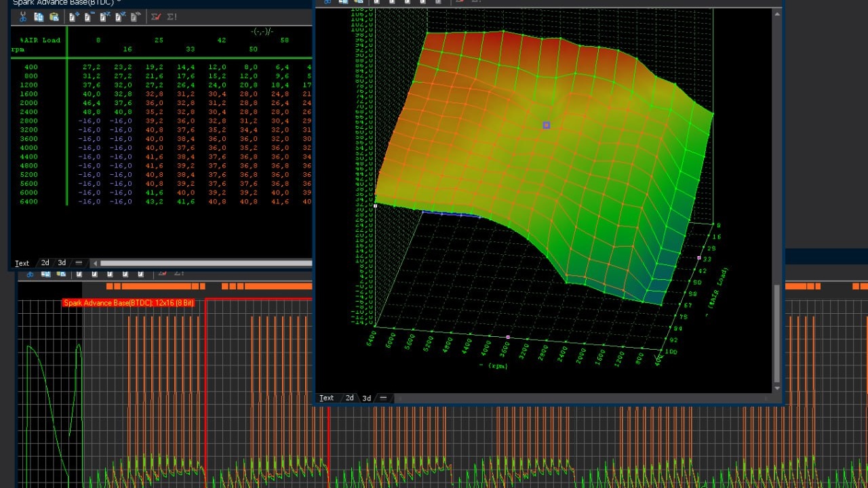This screenshot has height=488, width=868.
Task: Select the 6400 rpm row label
Action: 29,201
